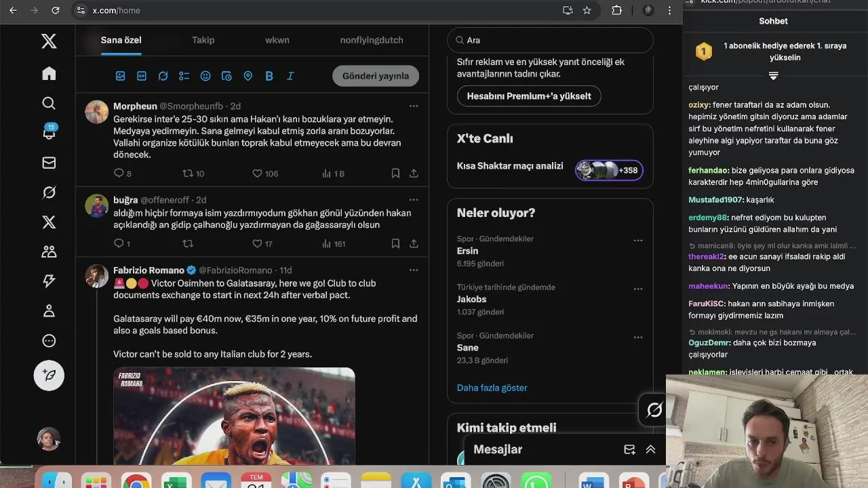The height and width of the screenshot is (488, 868).
Task: Bookmark buğra's post
Action: point(395,243)
